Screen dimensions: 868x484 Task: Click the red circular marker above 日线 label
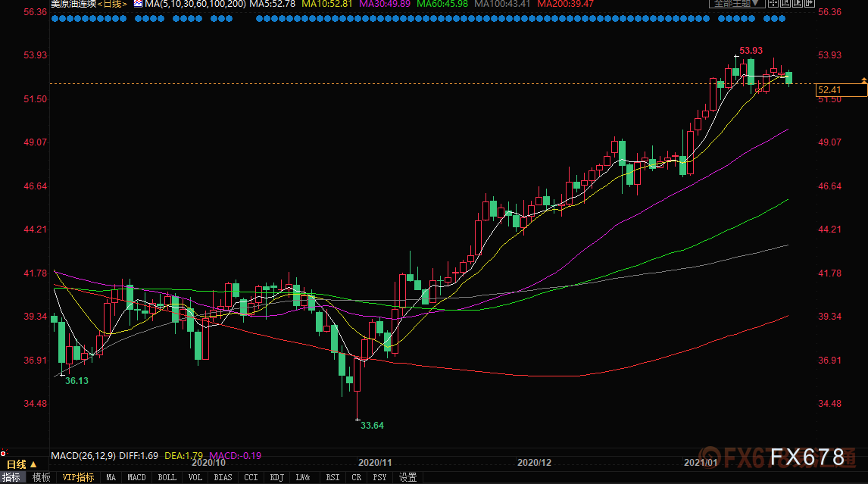pos(3,453)
